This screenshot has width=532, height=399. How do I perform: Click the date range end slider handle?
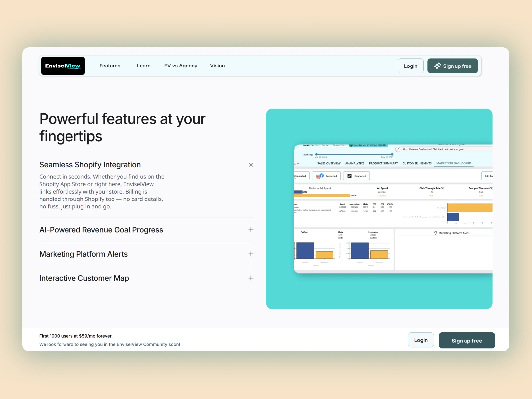(392, 154)
